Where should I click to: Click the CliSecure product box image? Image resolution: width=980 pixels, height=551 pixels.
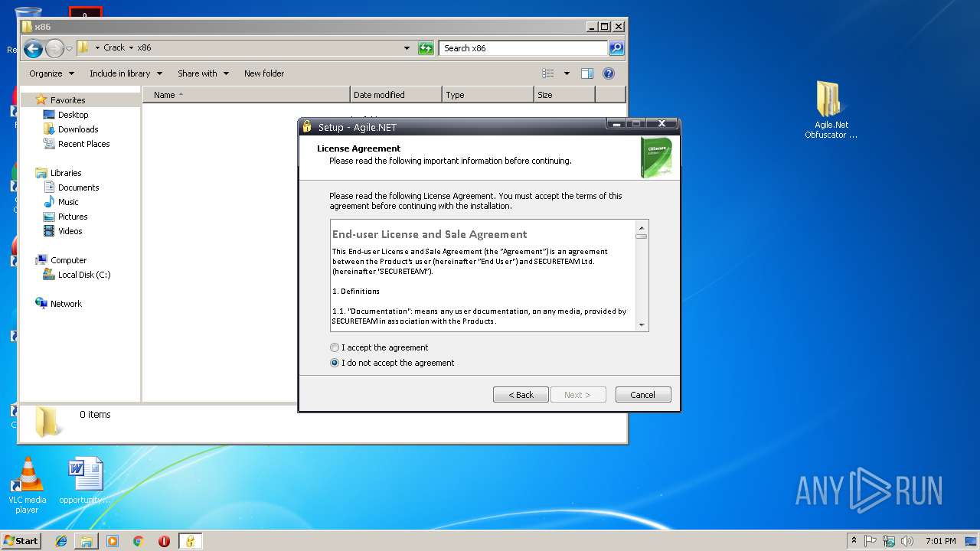pyautogui.click(x=656, y=158)
